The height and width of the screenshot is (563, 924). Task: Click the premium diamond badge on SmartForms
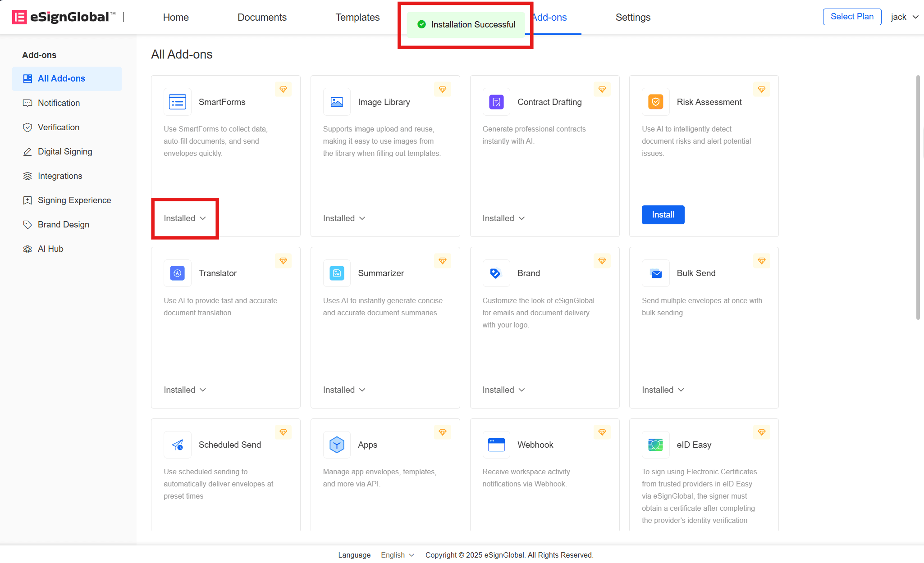(283, 89)
